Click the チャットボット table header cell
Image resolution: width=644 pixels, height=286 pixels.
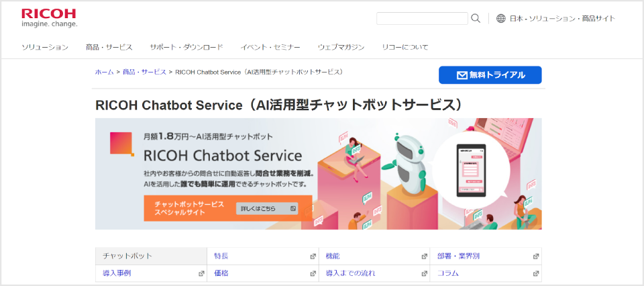151,256
